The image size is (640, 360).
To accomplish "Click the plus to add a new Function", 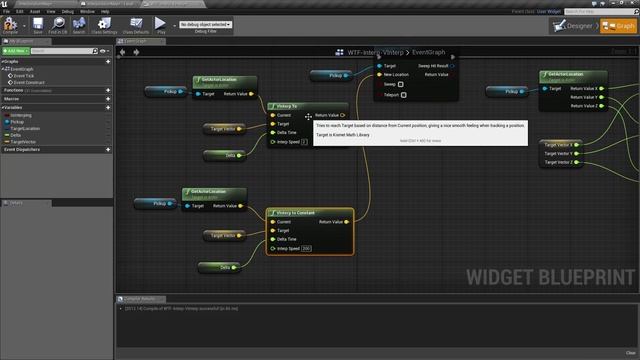I will (x=108, y=90).
